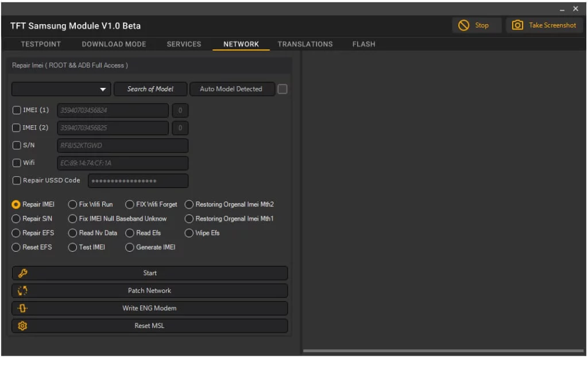The image size is (588, 378).
Task: Choose the Wipe Efs option
Action: coord(189,233)
